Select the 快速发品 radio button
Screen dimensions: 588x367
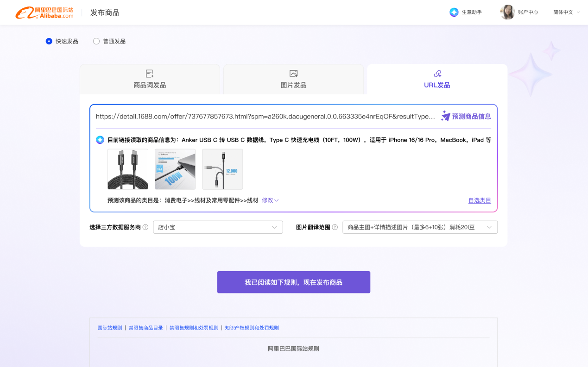click(x=49, y=41)
